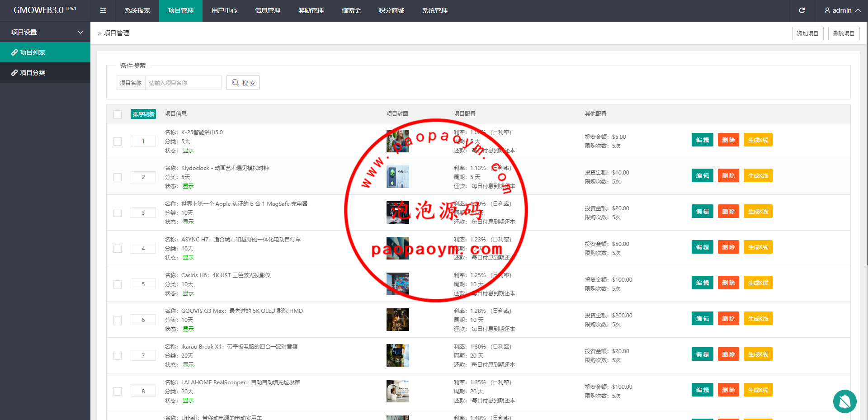Delete the LALAHOME RealScooper project
The image size is (868, 420).
[728, 390]
